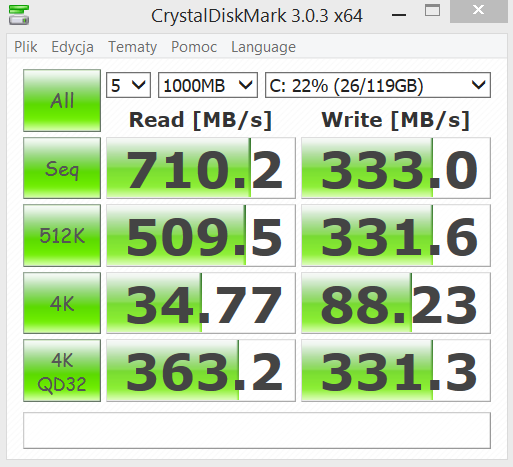Open the Pomoc menu
Screen dimensions: 513x467
tap(194, 47)
